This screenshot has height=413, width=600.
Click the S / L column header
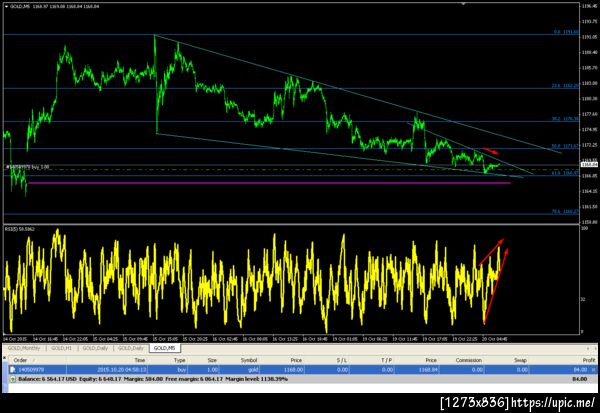(342, 360)
